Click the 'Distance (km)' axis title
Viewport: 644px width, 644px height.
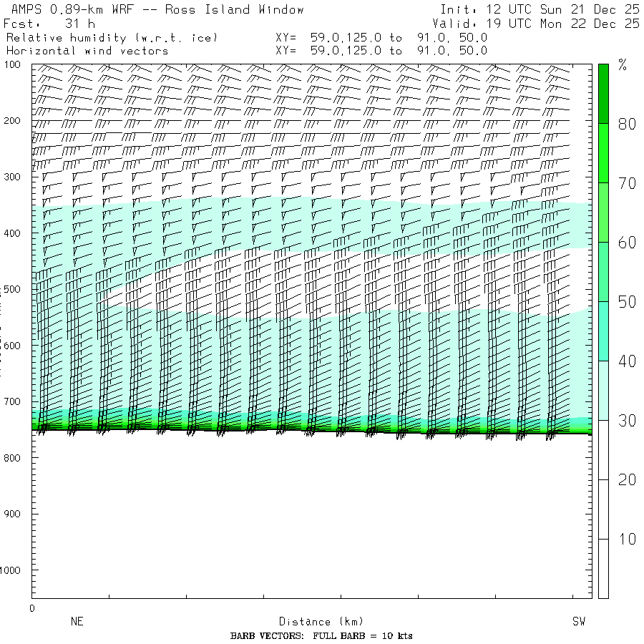coord(321,621)
